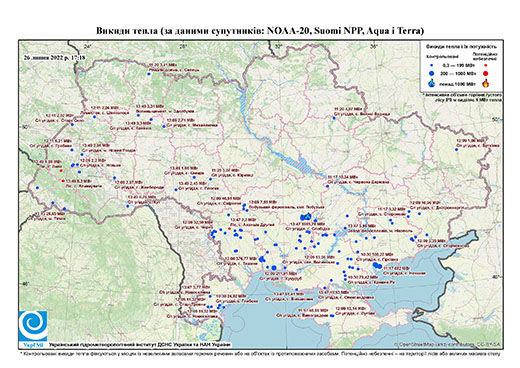Pick the small blue dot in the legend
520x368 pixels.
pos(432,66)
